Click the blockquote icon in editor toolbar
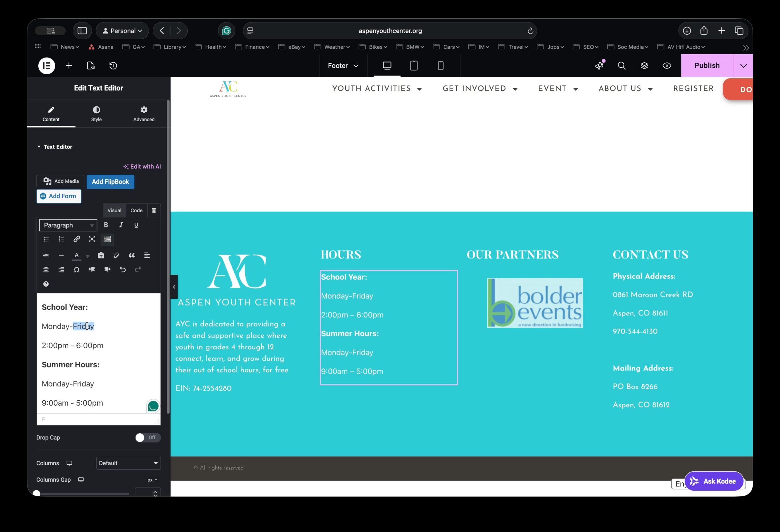Image resolution: width=780 pixels, height=532 pixels. click(132, 255)
